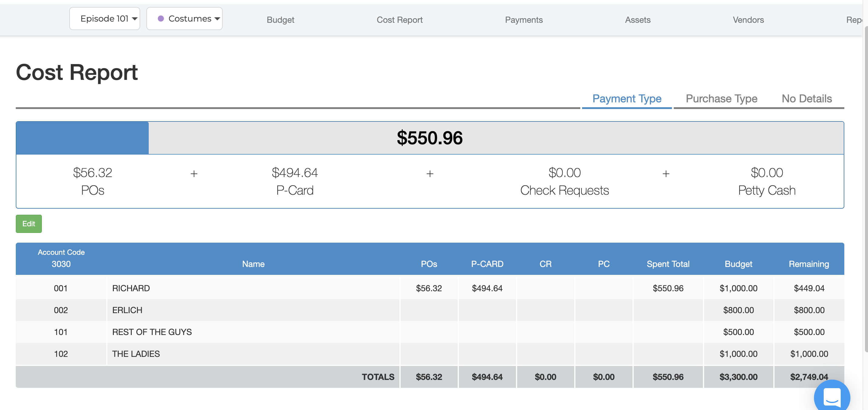Click the PC column header
Image resolution: width=868 pixels, height=410 pixels.
(604, 264)
